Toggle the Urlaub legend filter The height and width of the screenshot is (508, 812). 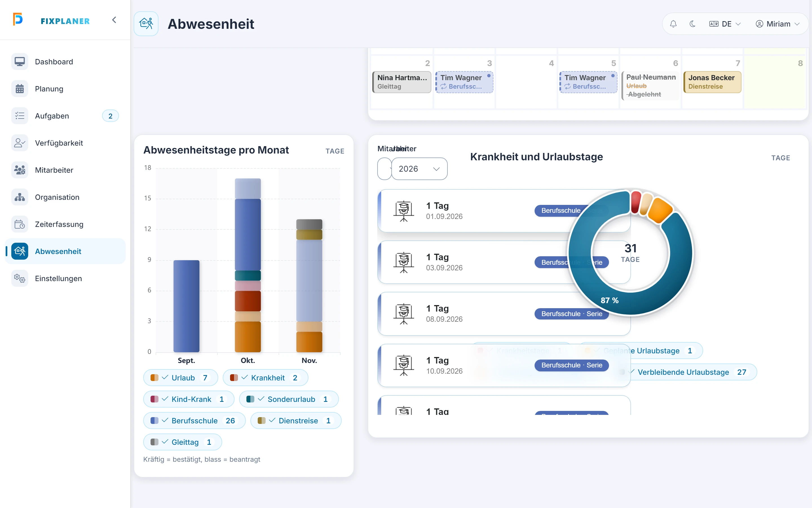pos(180,378)
